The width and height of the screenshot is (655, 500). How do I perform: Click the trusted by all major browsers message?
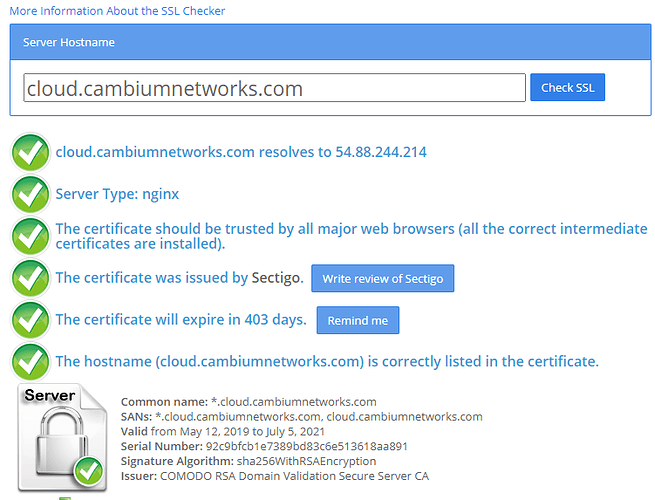click(x=351, y=236)
